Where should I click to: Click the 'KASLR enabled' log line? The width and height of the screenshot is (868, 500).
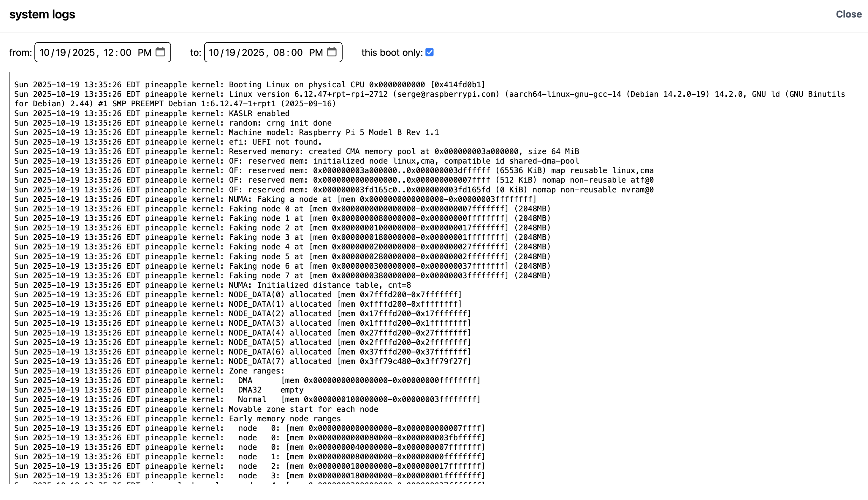152,113
